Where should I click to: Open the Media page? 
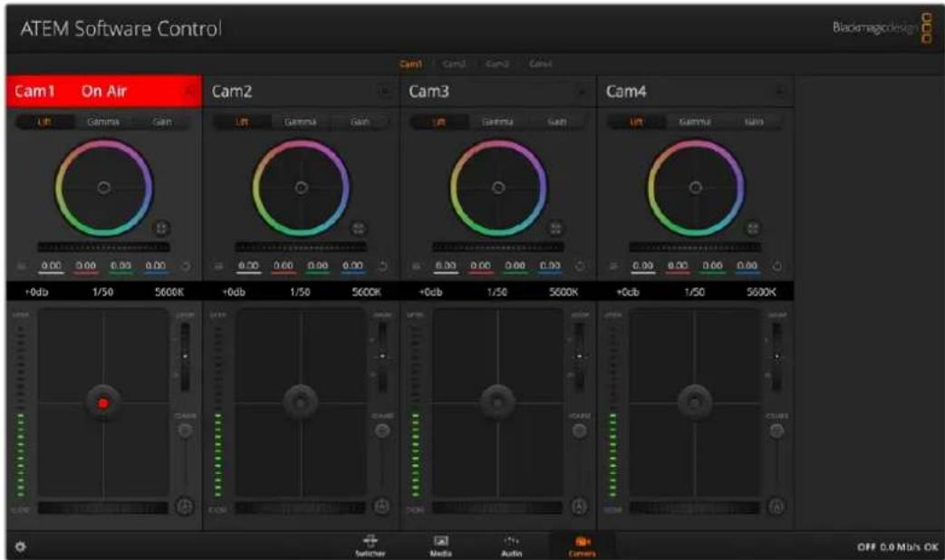click(440, 546)
